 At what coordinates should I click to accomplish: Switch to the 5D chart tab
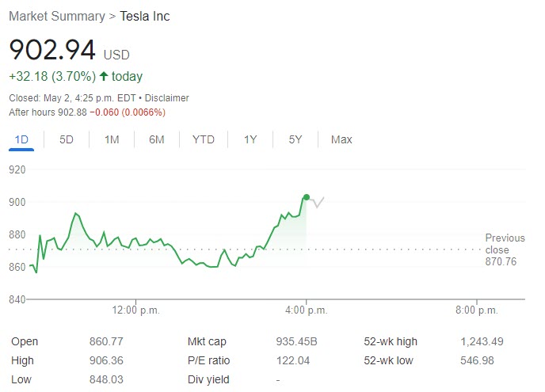[67, 139]
